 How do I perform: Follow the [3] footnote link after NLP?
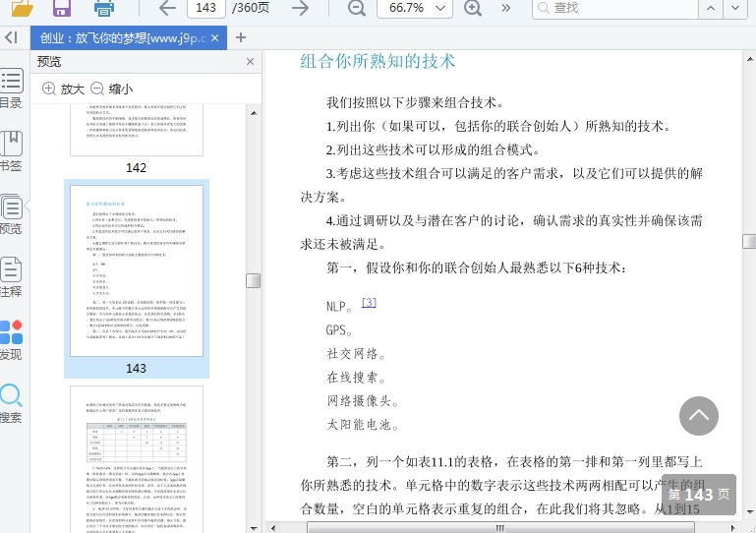pyautogui.click(x=369, y=303)
